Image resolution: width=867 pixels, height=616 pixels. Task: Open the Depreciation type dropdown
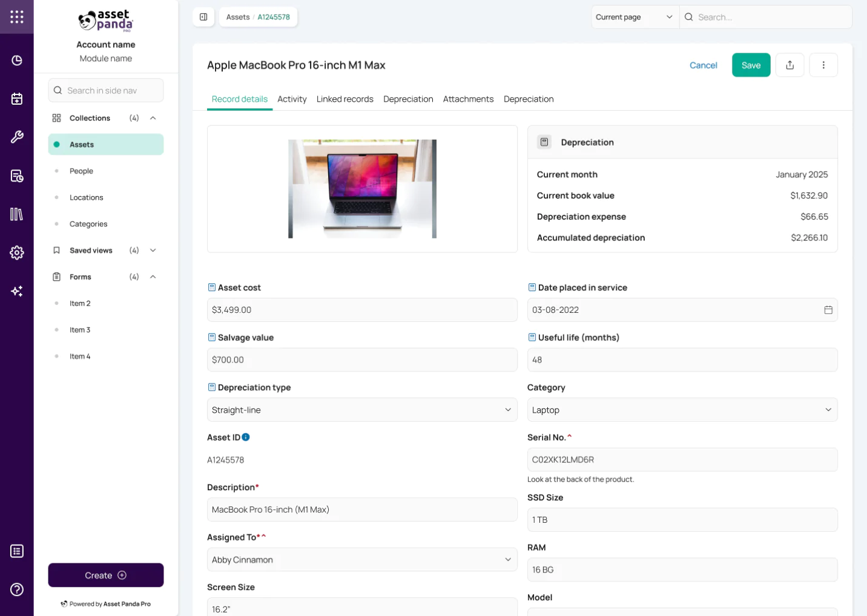pos(362,410)
